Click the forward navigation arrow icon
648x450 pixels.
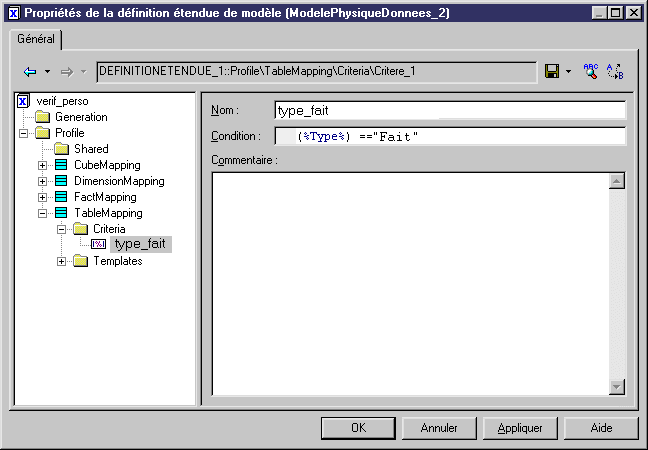pos(67,72)
